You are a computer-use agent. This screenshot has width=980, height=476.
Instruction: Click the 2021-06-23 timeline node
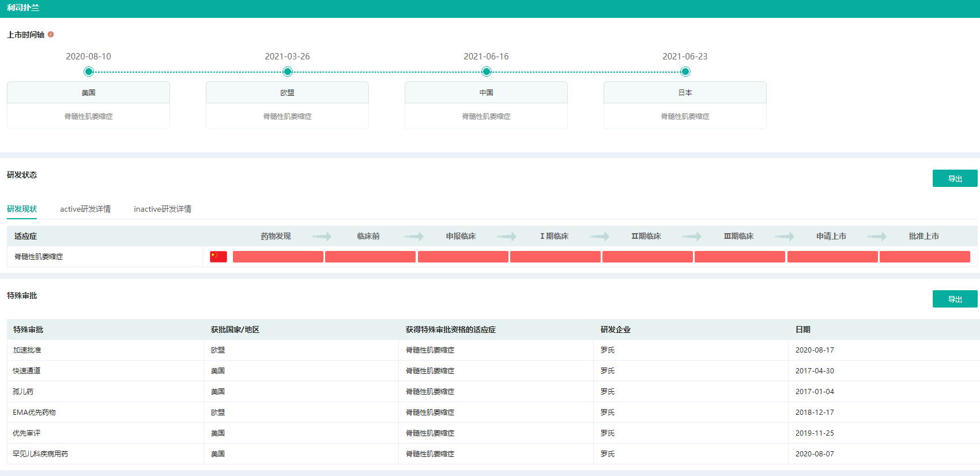pyautogui.click(x=685, y=72)
